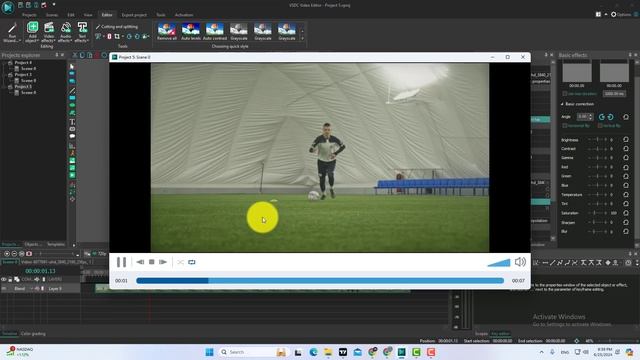640x360 pixels.
Task: Click the VSDC application logo button
Action: tap(8, 7)
